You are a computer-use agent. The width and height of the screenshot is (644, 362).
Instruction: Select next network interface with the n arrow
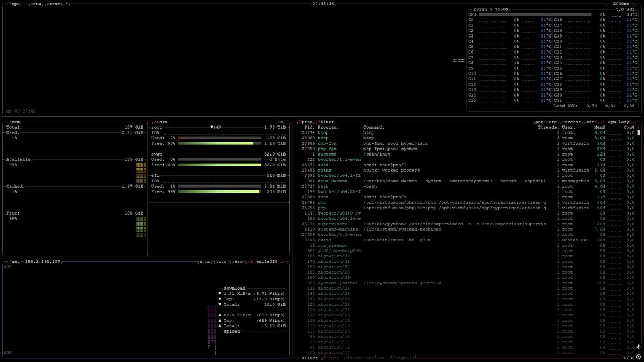[x=282, y=261]
